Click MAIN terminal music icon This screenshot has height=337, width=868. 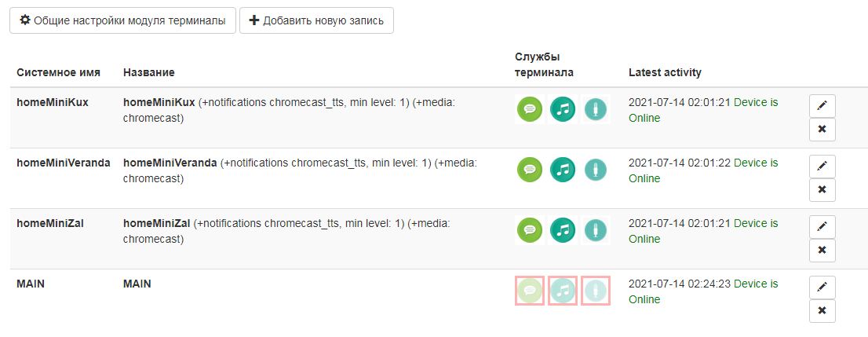[563, 291]
